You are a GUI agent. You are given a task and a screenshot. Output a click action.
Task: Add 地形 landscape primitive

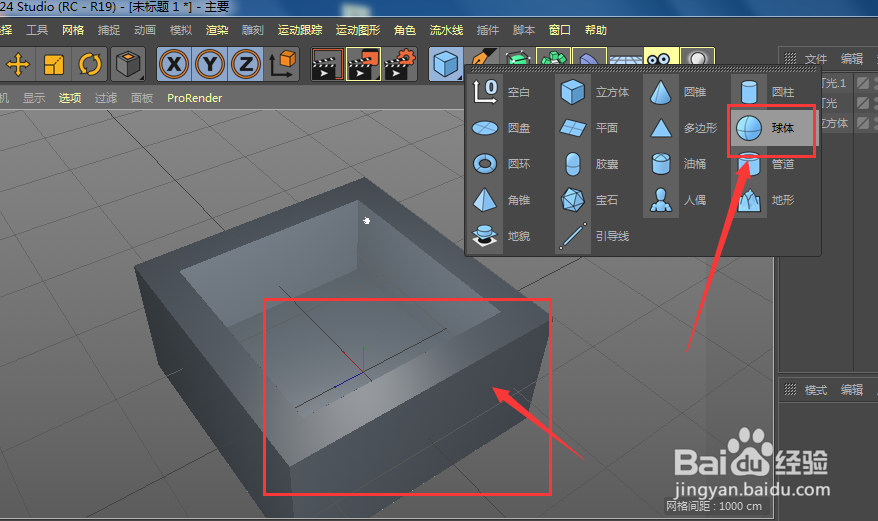click(x=766, y=200)
